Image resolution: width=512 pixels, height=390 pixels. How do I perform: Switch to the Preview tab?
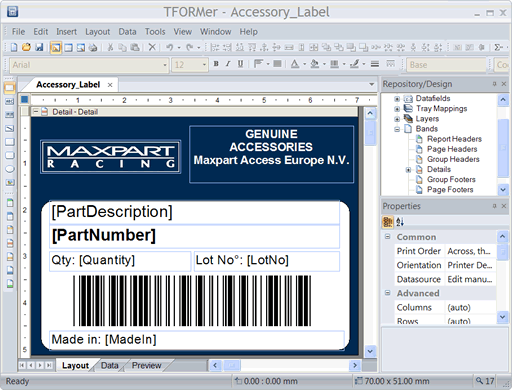(x=146, y=365)
